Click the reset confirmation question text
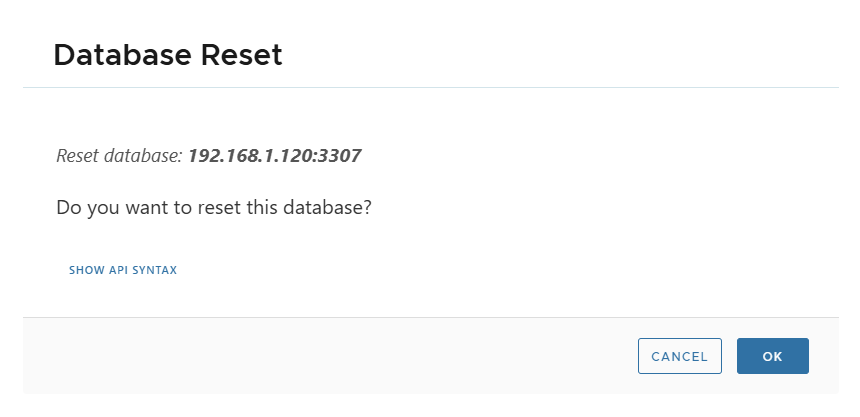The height and width of the screenshot is (417, 860). [215, 209]
